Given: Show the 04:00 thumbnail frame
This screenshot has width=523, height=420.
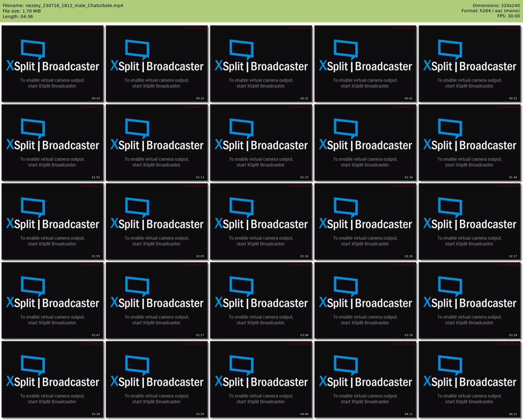Looking at the screenshot, I should [x=261, y=379].
